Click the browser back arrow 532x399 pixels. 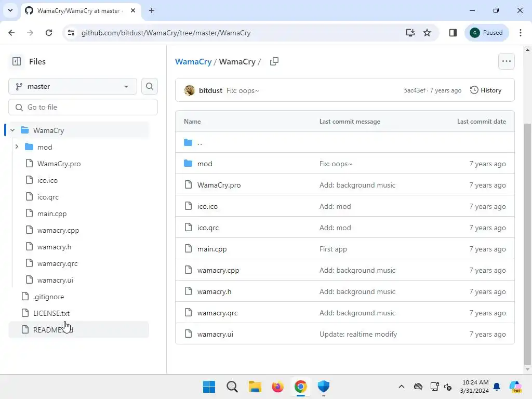pos(11,33)
